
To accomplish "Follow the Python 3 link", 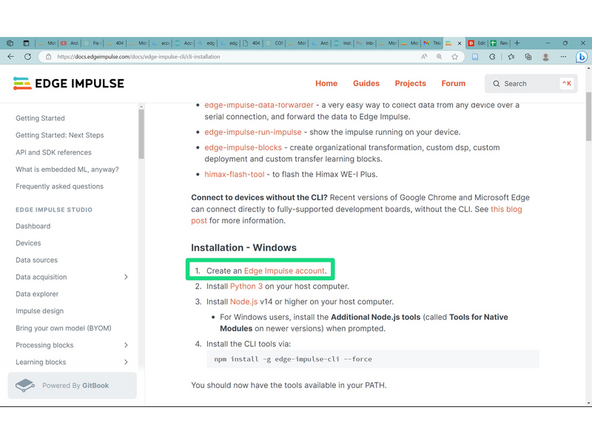I will point(246,286).
